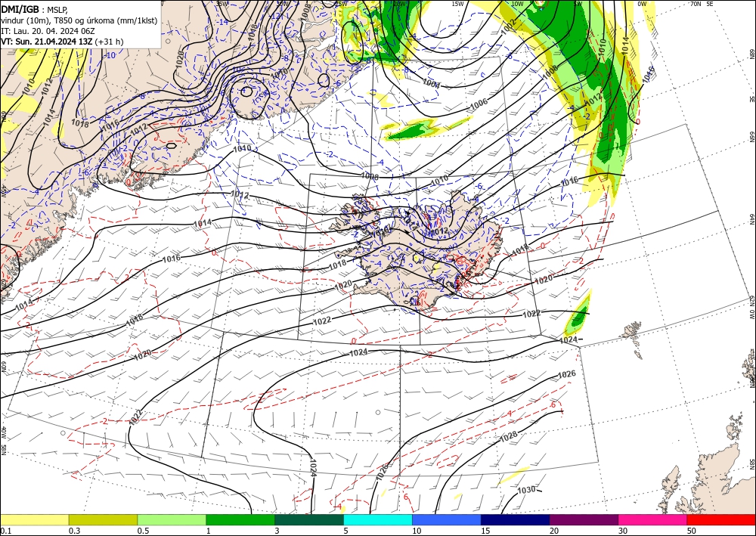This screenshot has height=536, width=756.
Task: Click the pink 30–50 legend swatch
Action: pos(653,519)
